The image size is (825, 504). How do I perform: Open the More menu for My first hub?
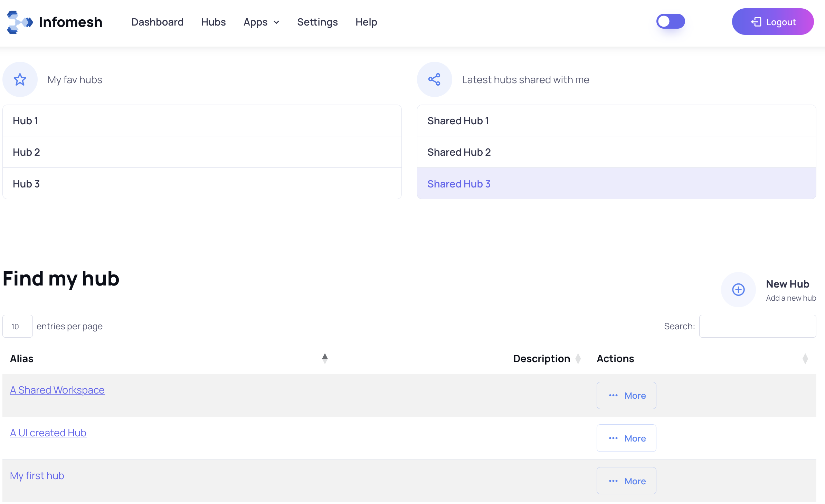pyautogui.click(x=626, y=481)
